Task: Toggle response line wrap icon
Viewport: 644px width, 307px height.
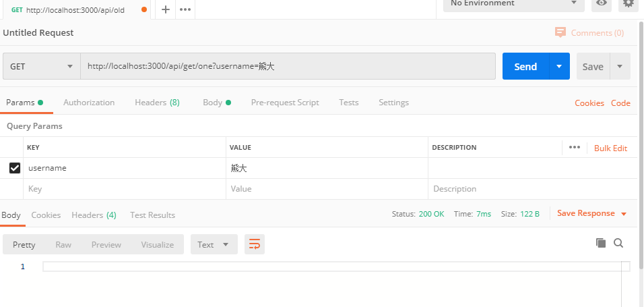Action: click(255, 244)
